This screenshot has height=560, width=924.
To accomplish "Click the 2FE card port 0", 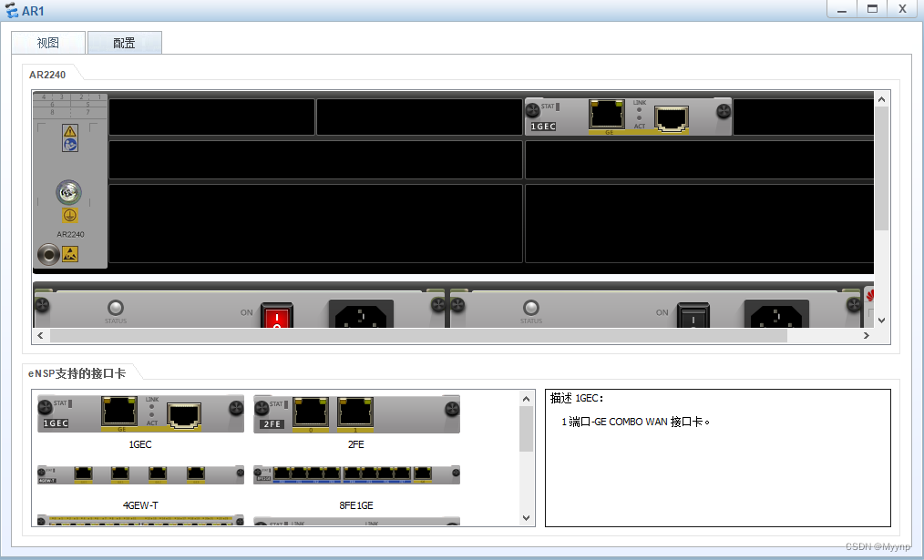I will click(311, 412).
